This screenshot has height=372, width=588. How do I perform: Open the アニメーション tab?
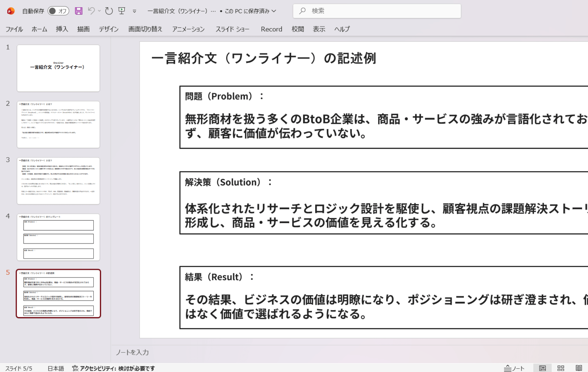(188, 29)
